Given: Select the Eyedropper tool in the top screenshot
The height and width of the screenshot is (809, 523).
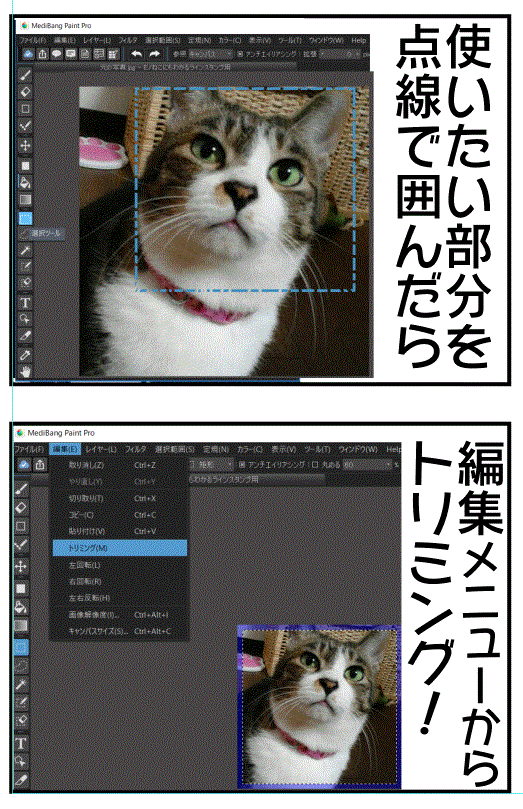Looking at the screenshot, I should [25, 354].
